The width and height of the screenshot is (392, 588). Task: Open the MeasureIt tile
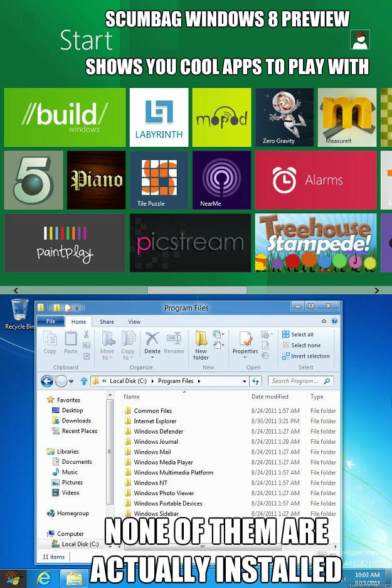[347, 117]
